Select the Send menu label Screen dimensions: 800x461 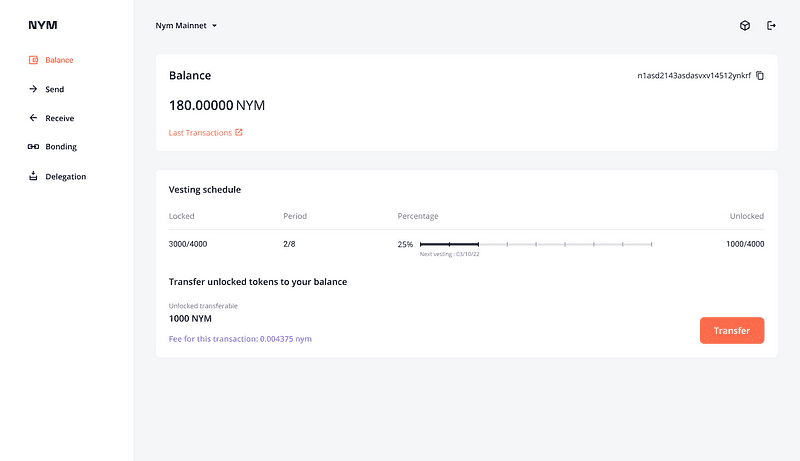click(x=55, y=89)
